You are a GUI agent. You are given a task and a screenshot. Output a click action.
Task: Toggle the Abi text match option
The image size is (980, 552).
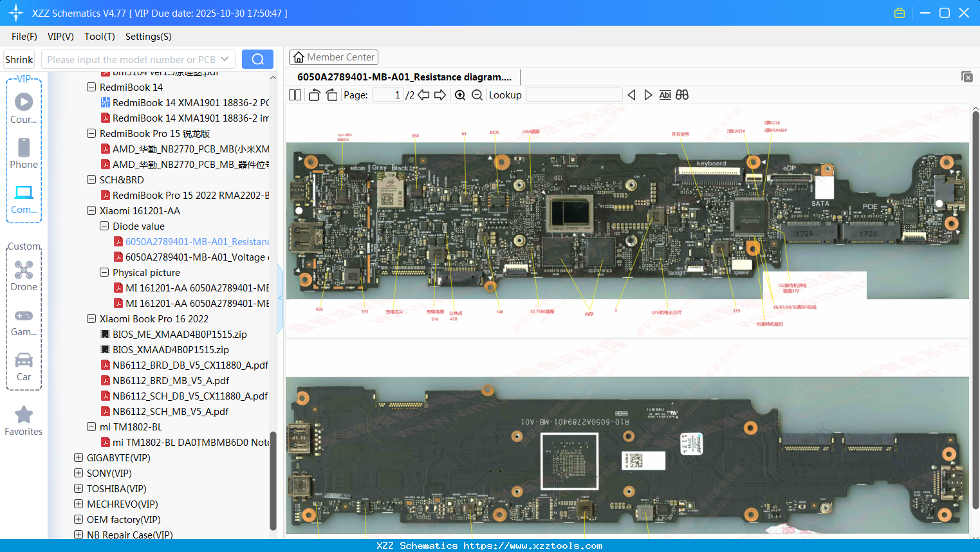click(x=665, y=95)
